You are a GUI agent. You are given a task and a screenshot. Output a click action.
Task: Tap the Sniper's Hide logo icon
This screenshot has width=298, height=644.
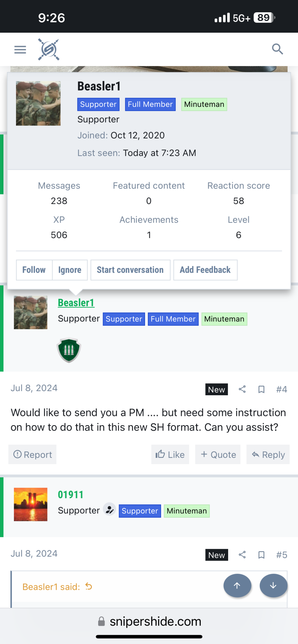point(48,49)
